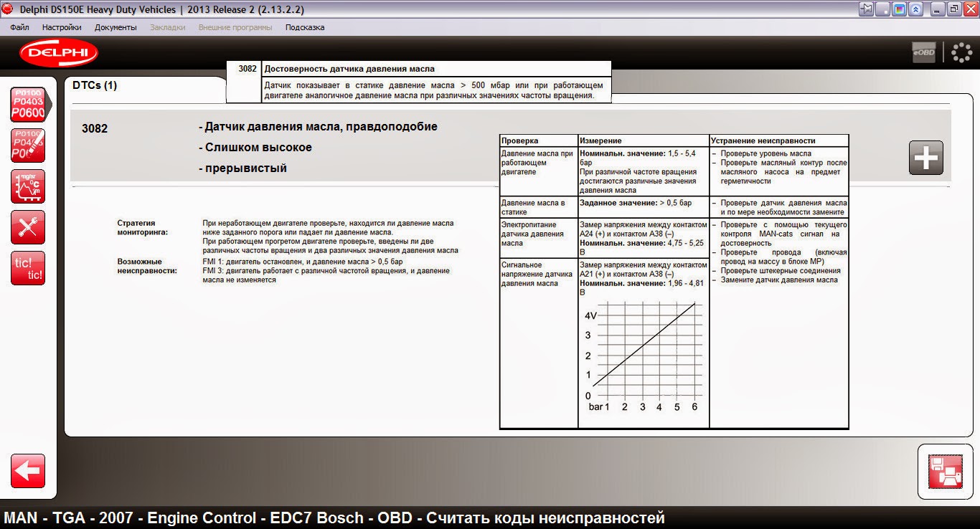Click the pin icon in title bar
This screenshot has height=529, width=980.
867,9
